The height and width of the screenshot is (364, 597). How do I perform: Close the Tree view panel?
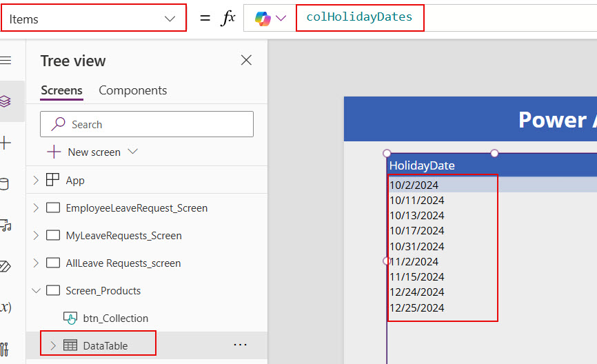click(x=246, y=60)
